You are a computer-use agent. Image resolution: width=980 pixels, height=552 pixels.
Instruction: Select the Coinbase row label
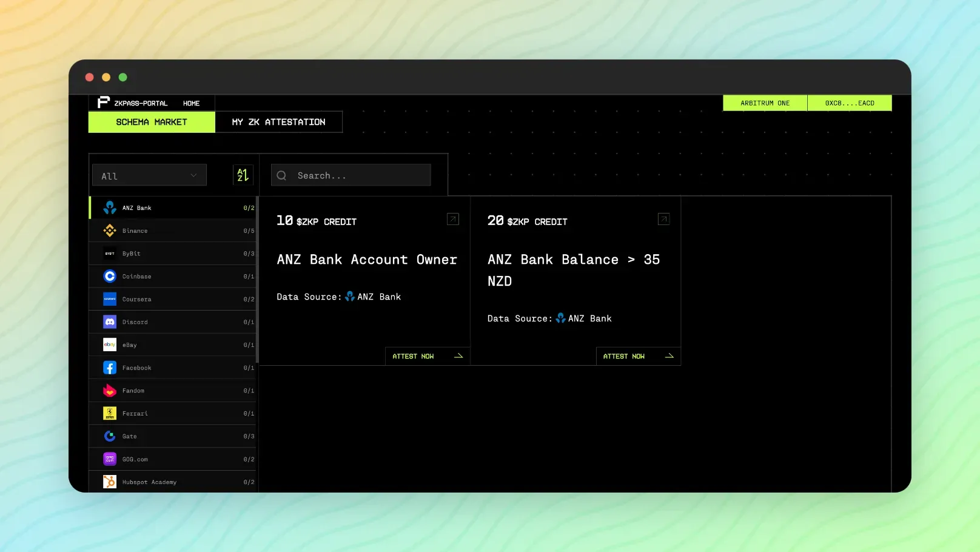coord(137,276)
